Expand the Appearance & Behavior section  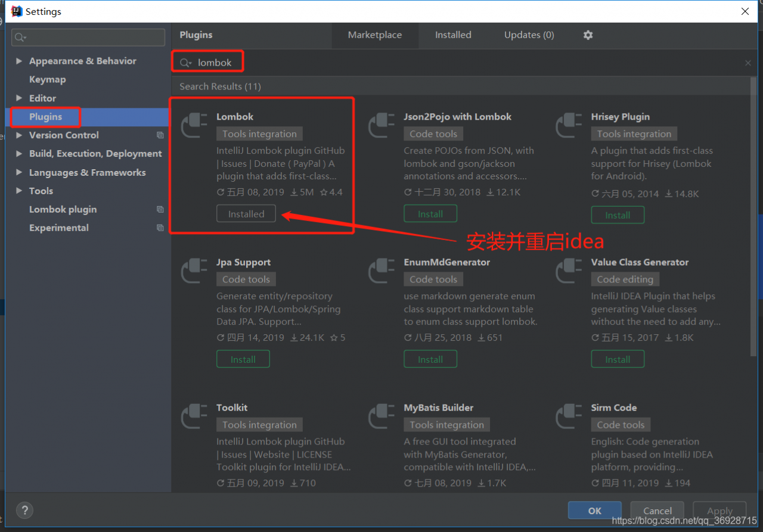coord(19,61)
